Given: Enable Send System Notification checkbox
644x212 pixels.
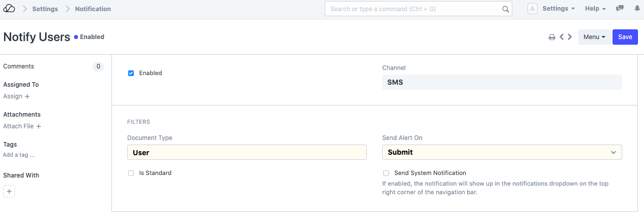Looking at the screenshot, I should click(x=386, y=173).
